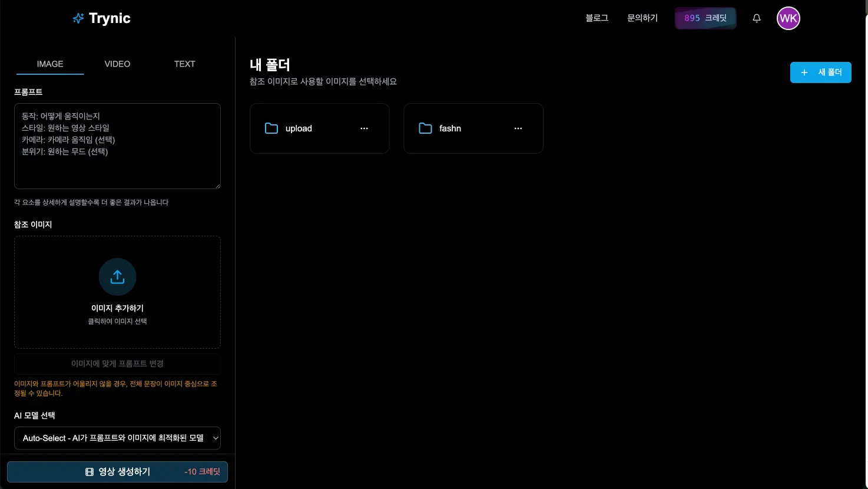
Task: Open 문의하기 link
Action: pos(642,18)
